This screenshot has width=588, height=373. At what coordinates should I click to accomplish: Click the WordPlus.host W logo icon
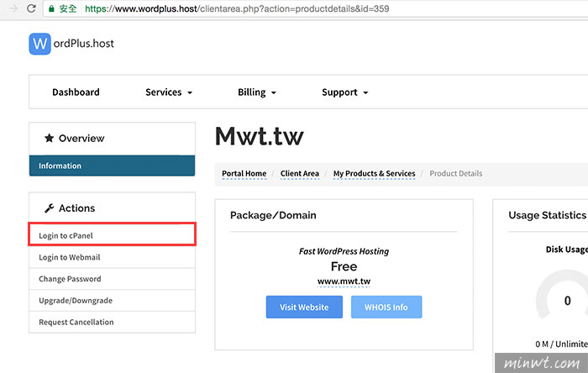[39, 44]
